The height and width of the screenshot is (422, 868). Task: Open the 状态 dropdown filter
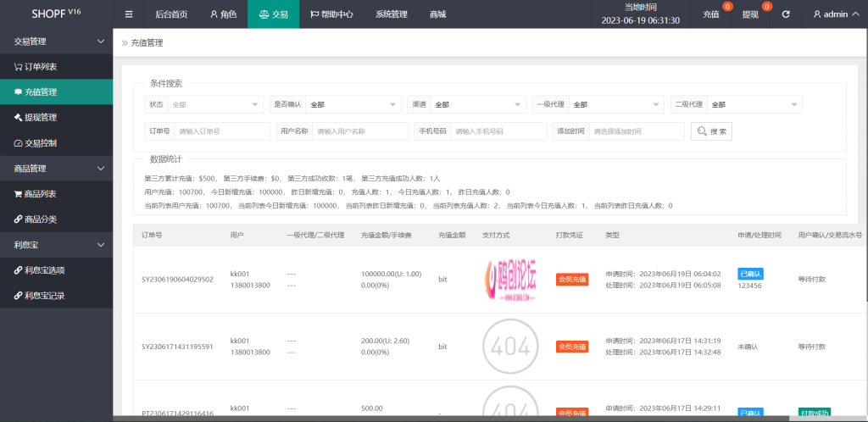(215, 104)
